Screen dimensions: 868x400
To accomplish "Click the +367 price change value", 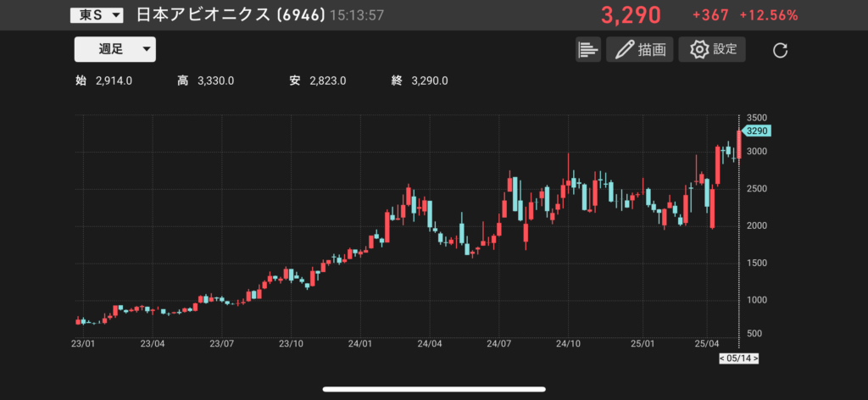I will coord(711,15).
